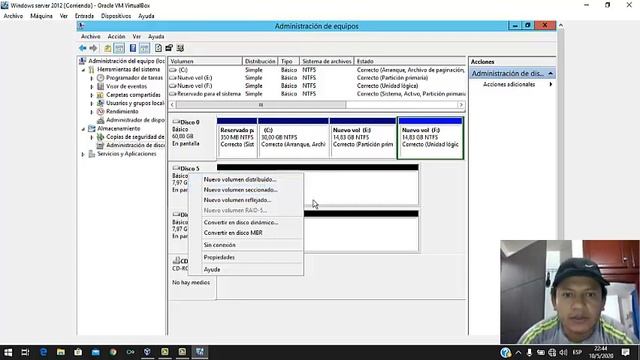Go back with the blue left arrow toolbar icon
Screen dimensions: 640x360
82,48
